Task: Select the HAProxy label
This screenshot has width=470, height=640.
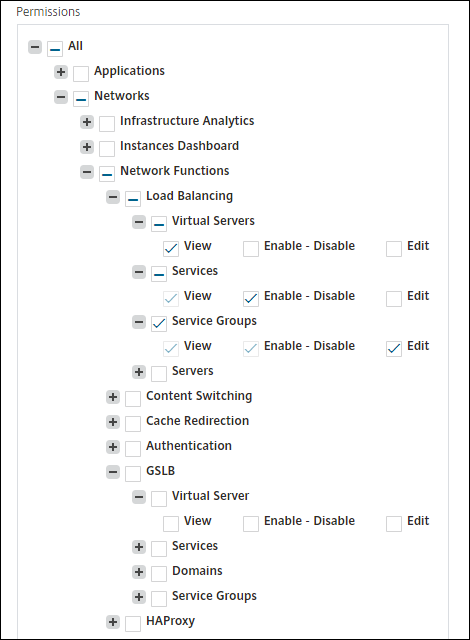Action: pos(171,621)
